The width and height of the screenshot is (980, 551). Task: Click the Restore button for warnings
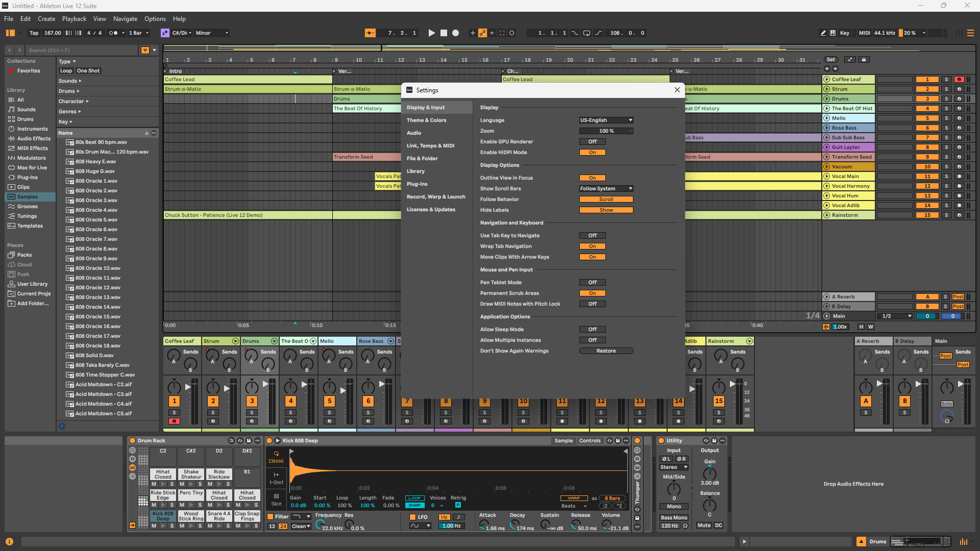[x=606, y=350]
